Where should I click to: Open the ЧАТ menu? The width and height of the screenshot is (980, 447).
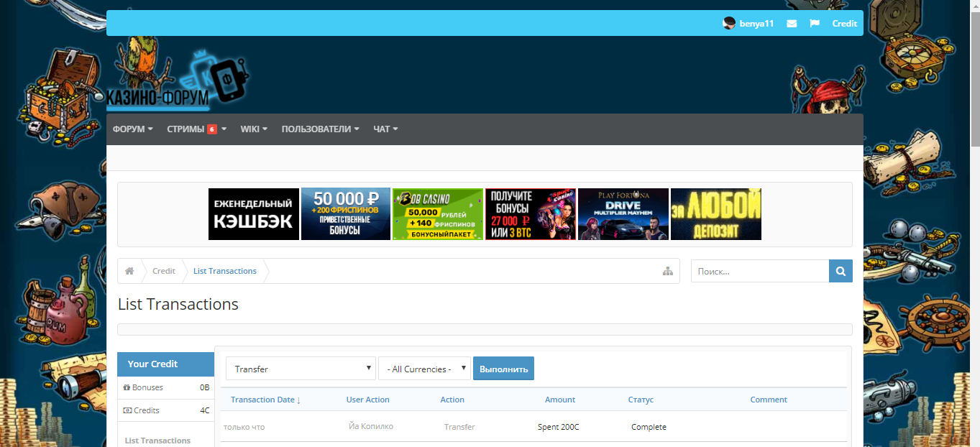coord(385,129)
